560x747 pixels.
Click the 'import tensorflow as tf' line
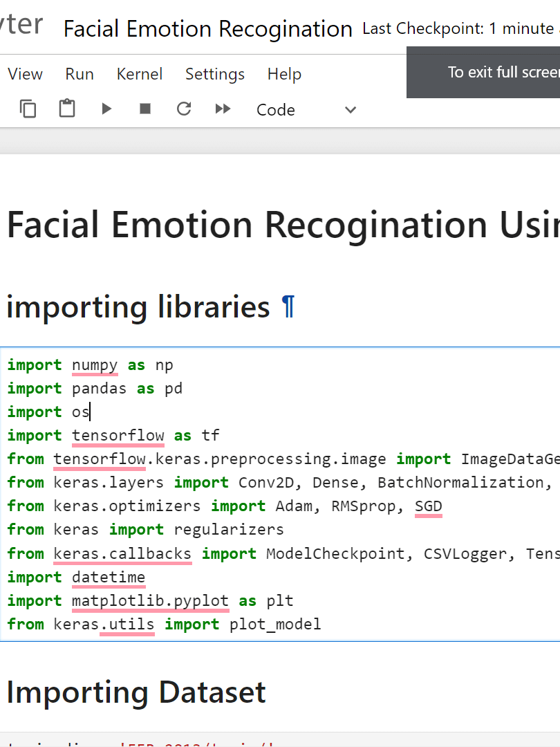[113, 436]
